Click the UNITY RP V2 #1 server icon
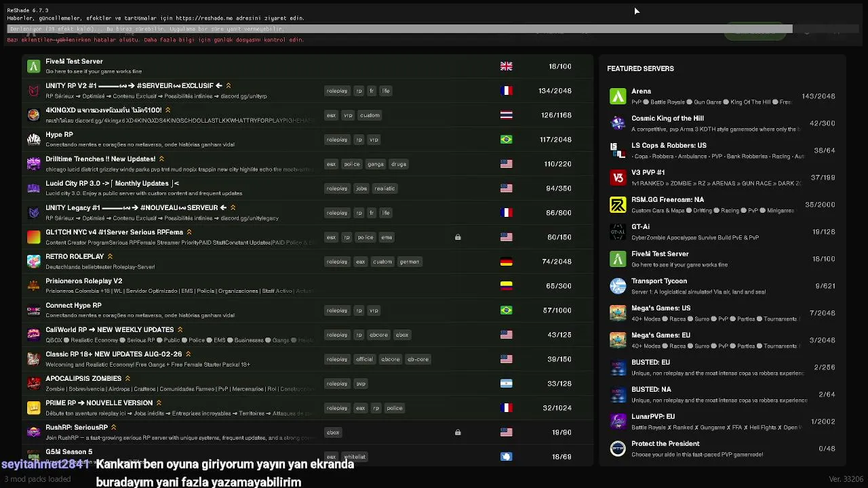Image resolution: width=868 pixels, height=488 pixels. pyautogui.click(x=33, y=91)
